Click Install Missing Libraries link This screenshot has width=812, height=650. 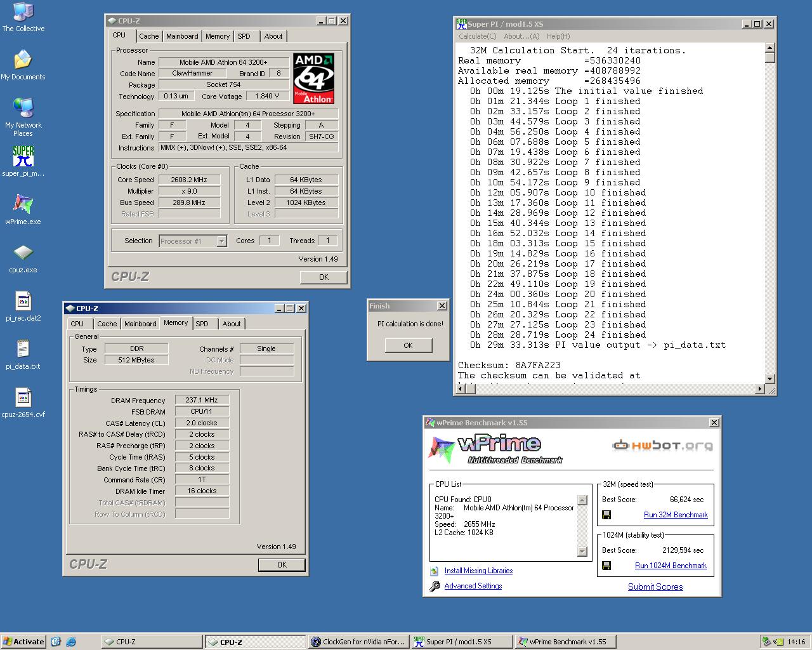(x=478, y=571)
